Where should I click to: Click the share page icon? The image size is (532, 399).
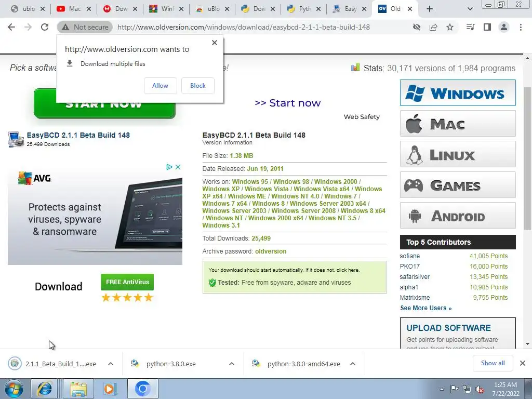tap(433, 27)
